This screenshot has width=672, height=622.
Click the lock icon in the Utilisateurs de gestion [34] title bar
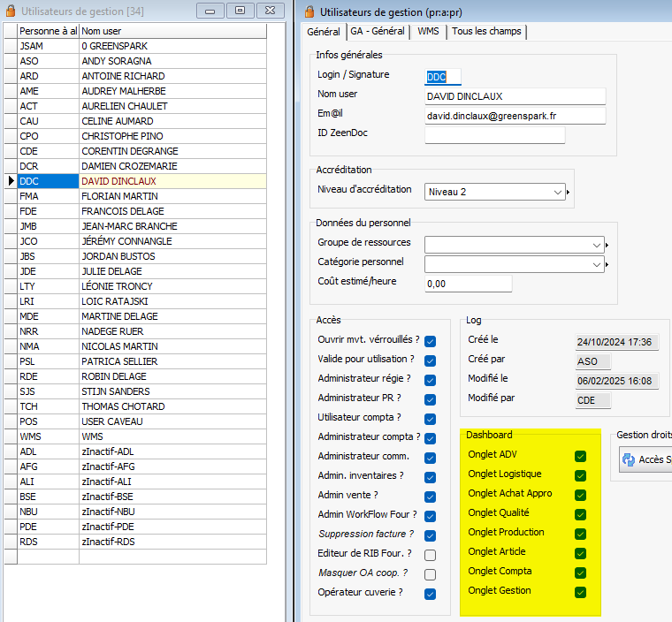[x=11, y=11]
